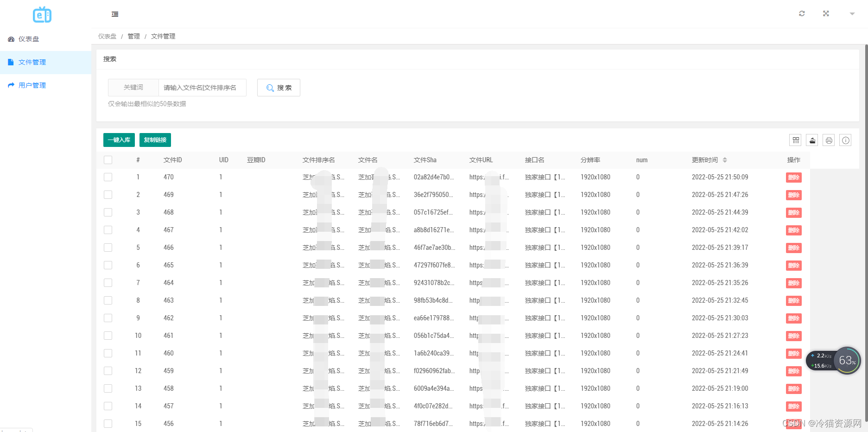Viewport: 868px width, 432px height.
Task: Click the timestamp 2022-05-25 21:30:03
Action: (720, 318)
